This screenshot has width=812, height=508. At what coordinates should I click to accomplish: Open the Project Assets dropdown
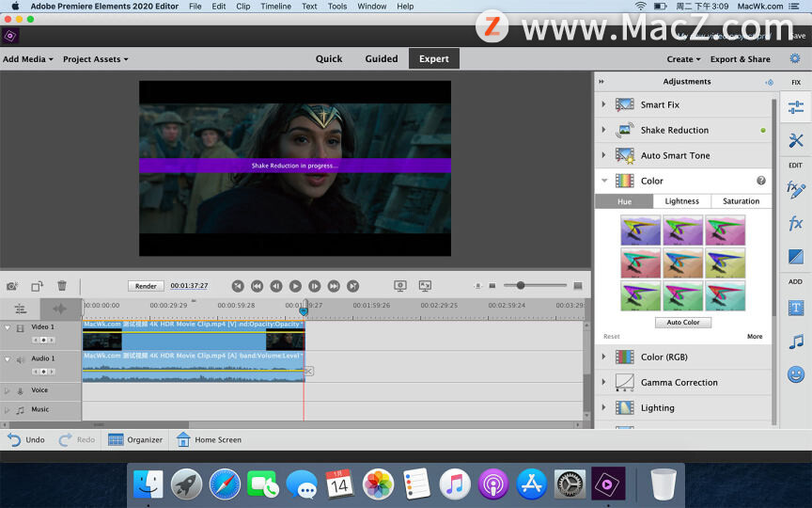(95, 59)
